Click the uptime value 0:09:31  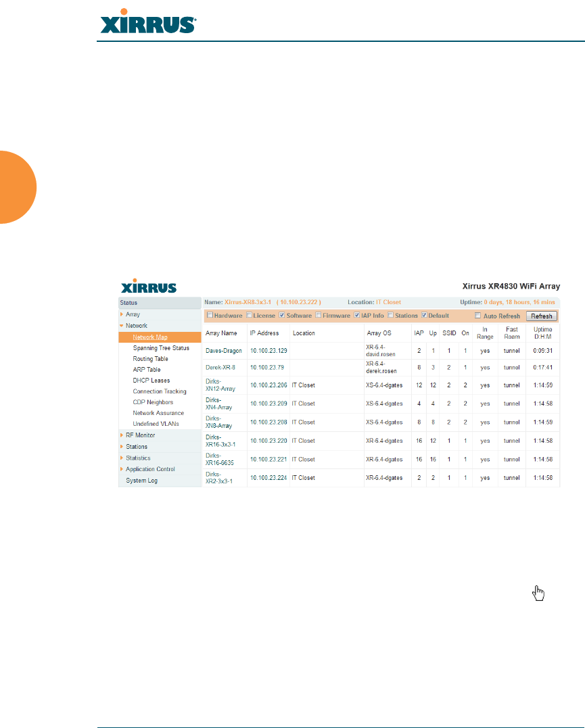[x=542, y=351]
